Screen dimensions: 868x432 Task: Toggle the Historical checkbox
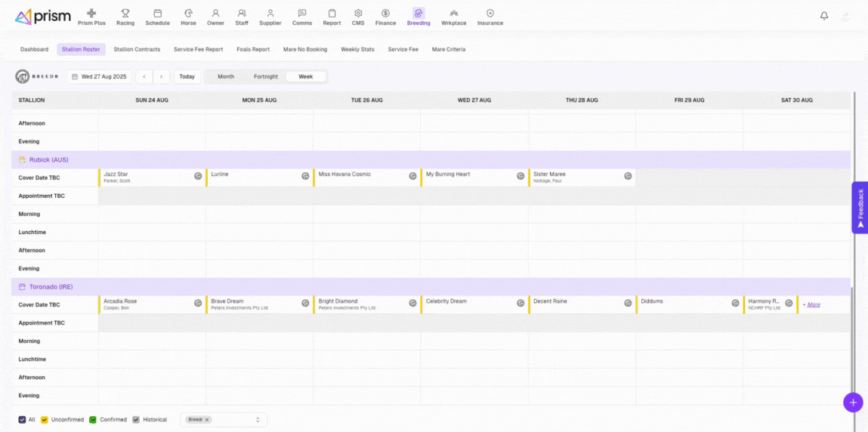pos(136,419)
